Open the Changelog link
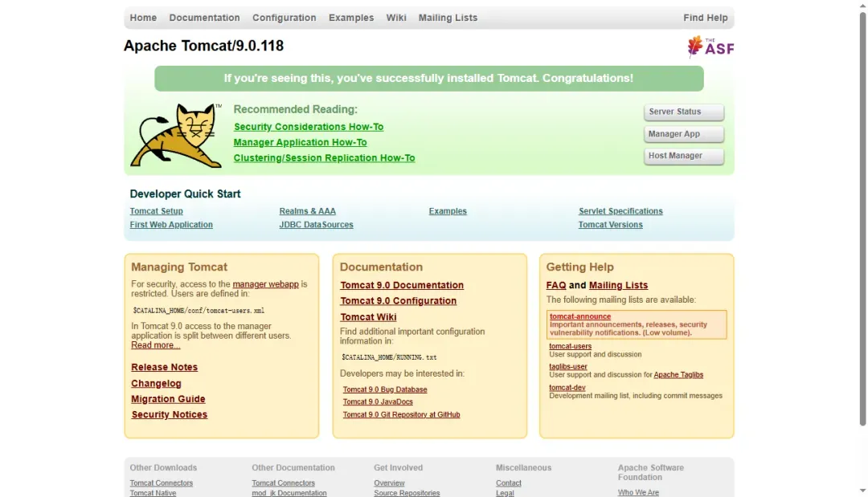The width and height of the screenshot is (868, 497). tap(156, 383)
